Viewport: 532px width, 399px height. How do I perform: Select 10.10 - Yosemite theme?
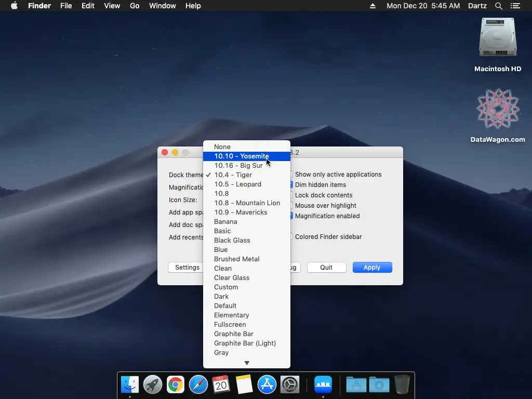point(247,156)
